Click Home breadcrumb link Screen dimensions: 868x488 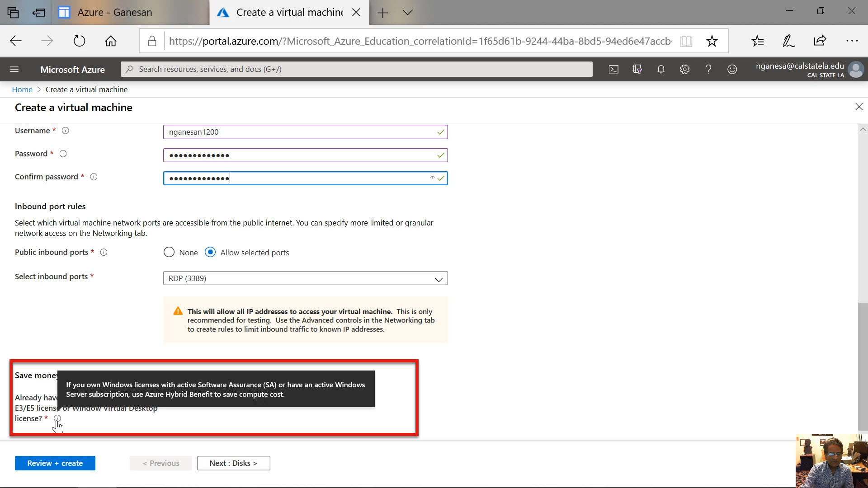coord(22,89)
